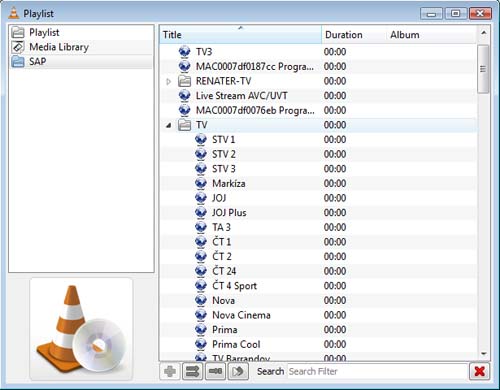The height and width of the screenshot is (390, 500).
Task: Select the TA 3 channel name
Action: [x=221, y=227]
